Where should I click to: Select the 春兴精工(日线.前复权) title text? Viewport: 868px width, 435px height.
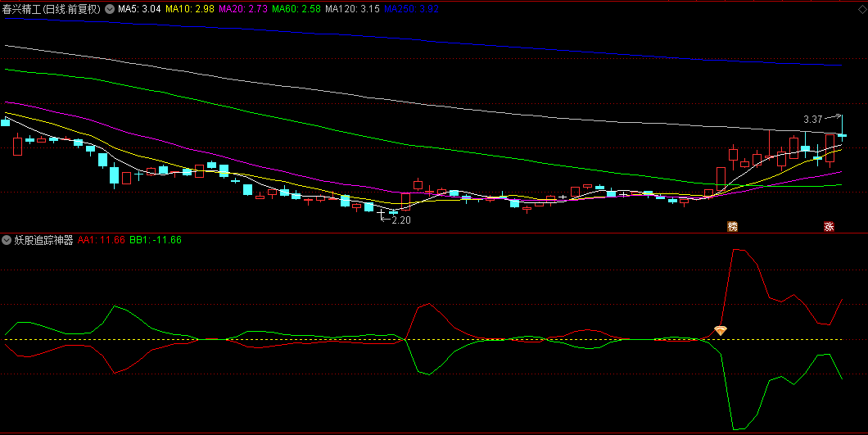52,9
